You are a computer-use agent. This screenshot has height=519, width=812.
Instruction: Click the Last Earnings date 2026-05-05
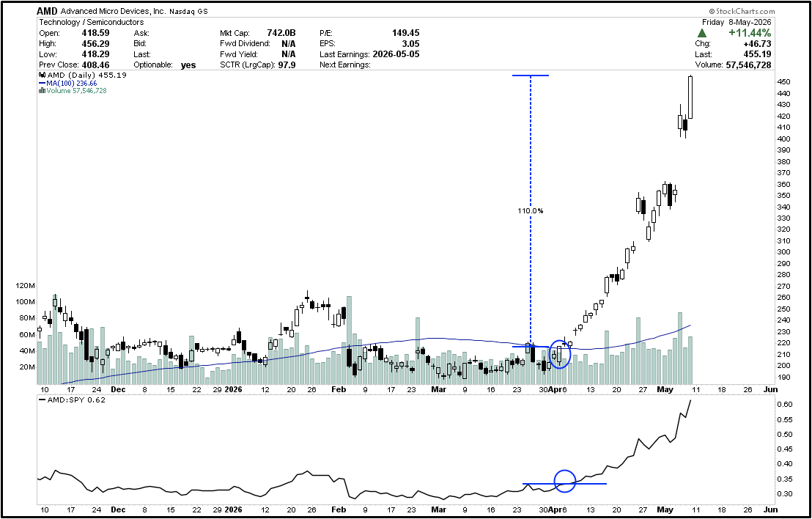(396, 54)
